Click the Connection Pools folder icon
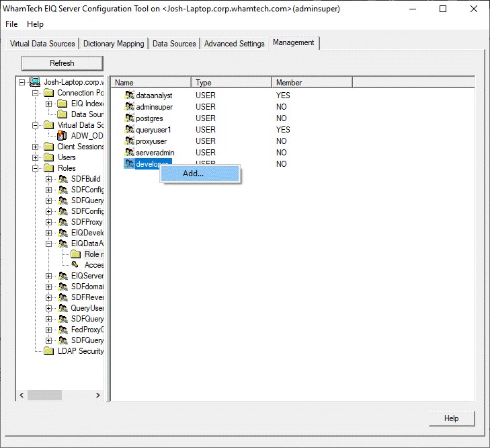 (48, 93)
